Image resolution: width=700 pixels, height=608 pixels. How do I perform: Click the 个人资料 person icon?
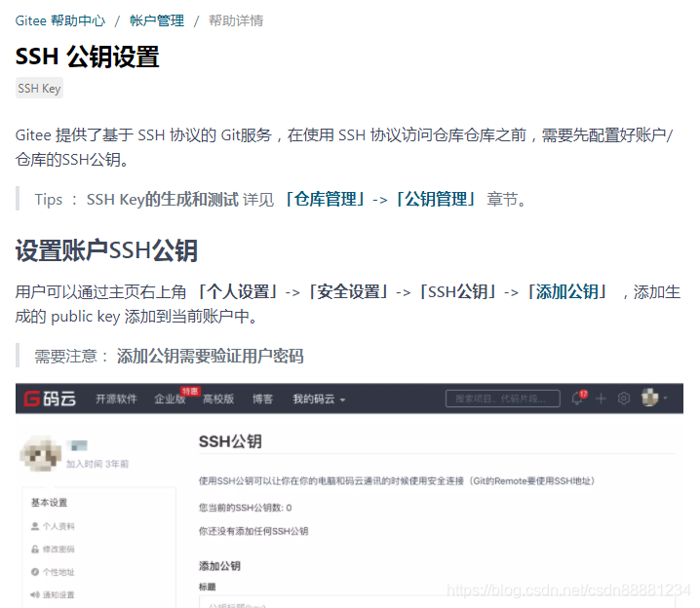[x=35, y=526]
